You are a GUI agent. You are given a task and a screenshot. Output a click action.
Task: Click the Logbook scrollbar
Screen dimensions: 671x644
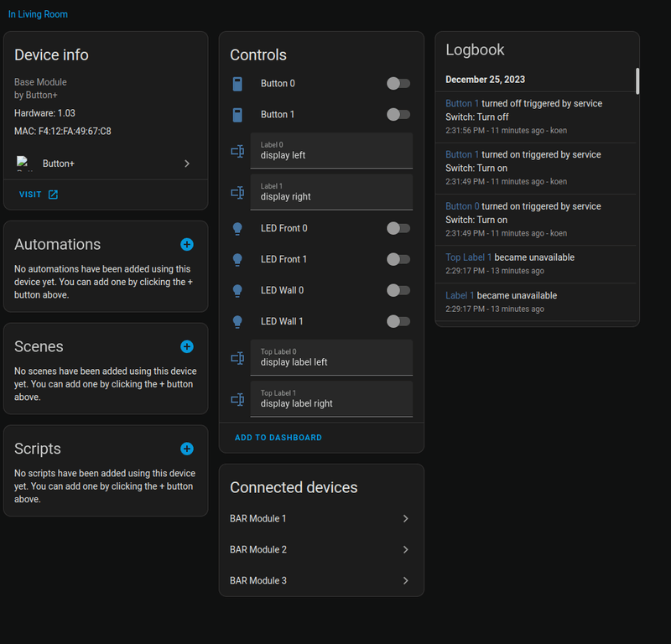pyautogui.click(x=637, y=81)
